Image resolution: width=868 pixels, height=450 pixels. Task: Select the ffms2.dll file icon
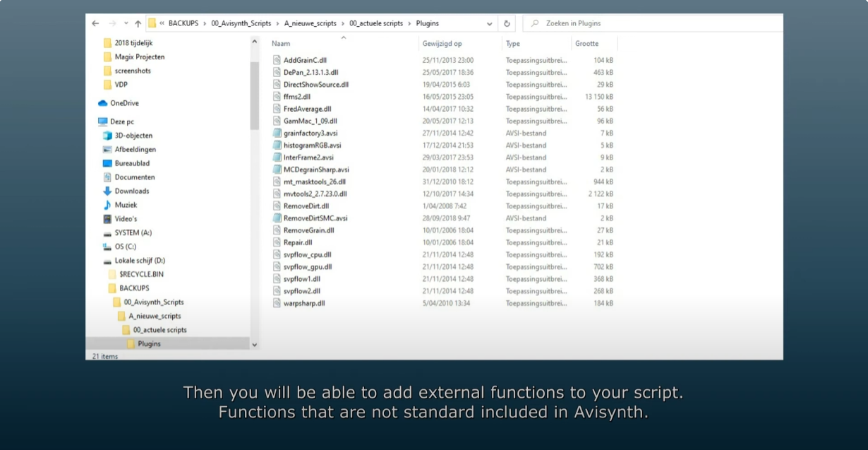click(x=277, y=97)
